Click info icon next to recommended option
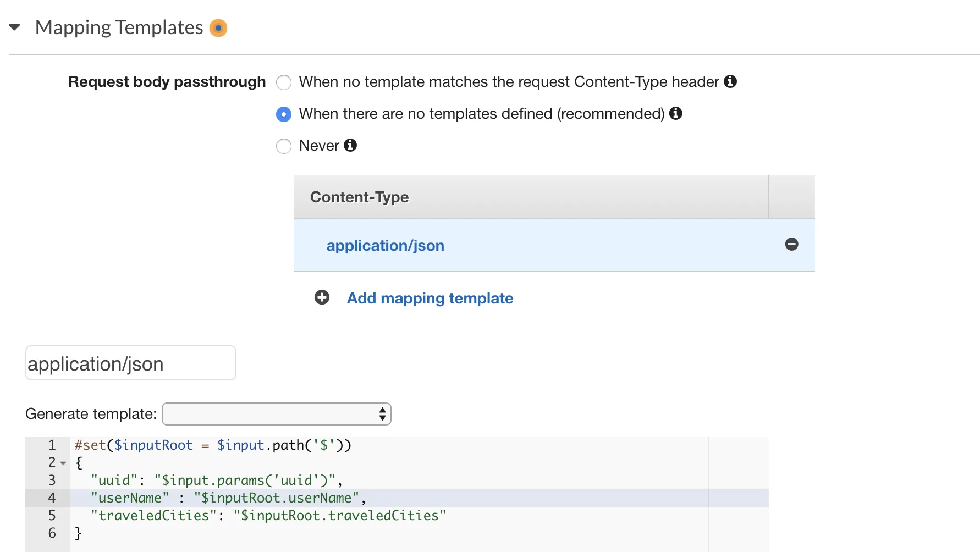Viewport: 980px width, 552px height. [676, 113]
